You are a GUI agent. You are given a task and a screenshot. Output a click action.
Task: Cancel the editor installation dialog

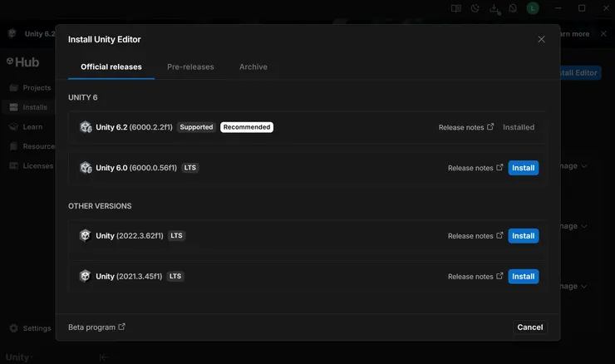(x=530, y=327)
